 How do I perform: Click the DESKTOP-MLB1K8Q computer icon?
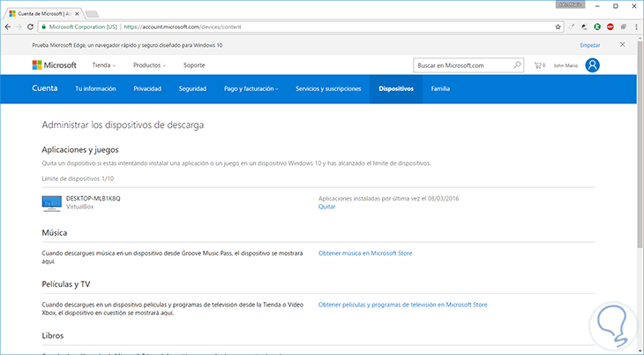tap(52, 203)
